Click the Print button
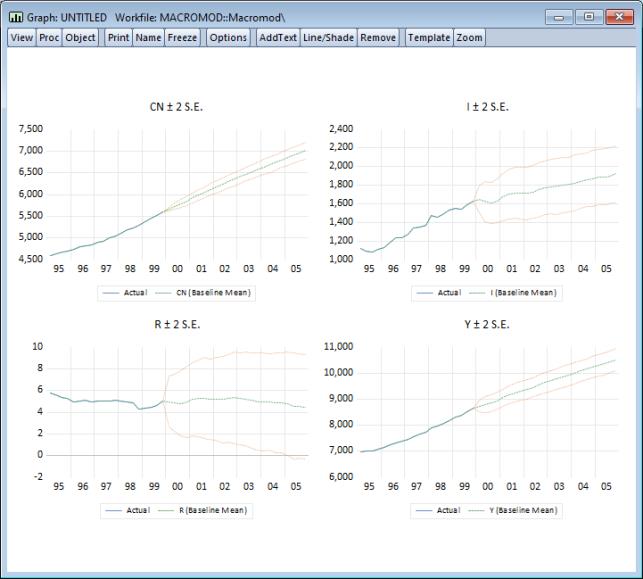This screenshot has width=643, height=579. point(118,37)
